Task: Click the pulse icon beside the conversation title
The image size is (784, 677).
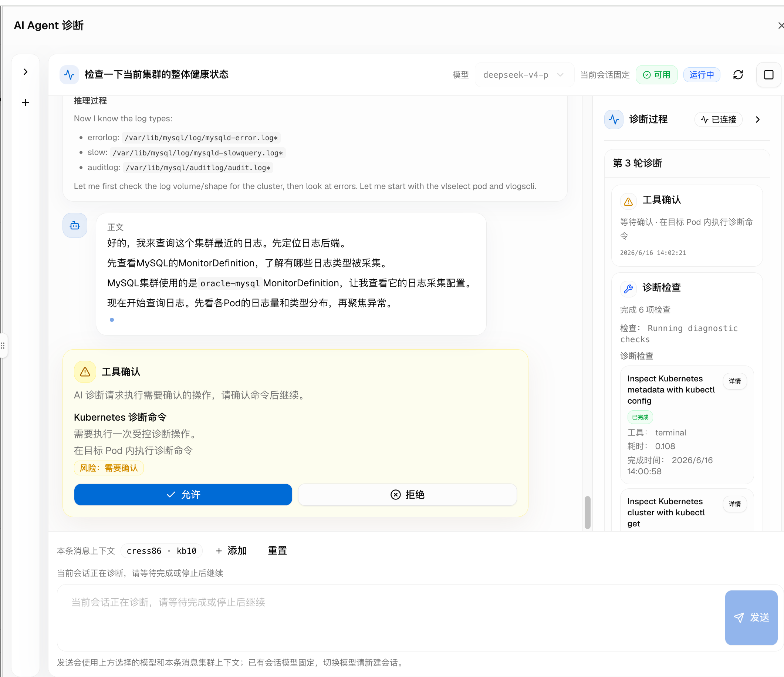Action: click(69, 75)
